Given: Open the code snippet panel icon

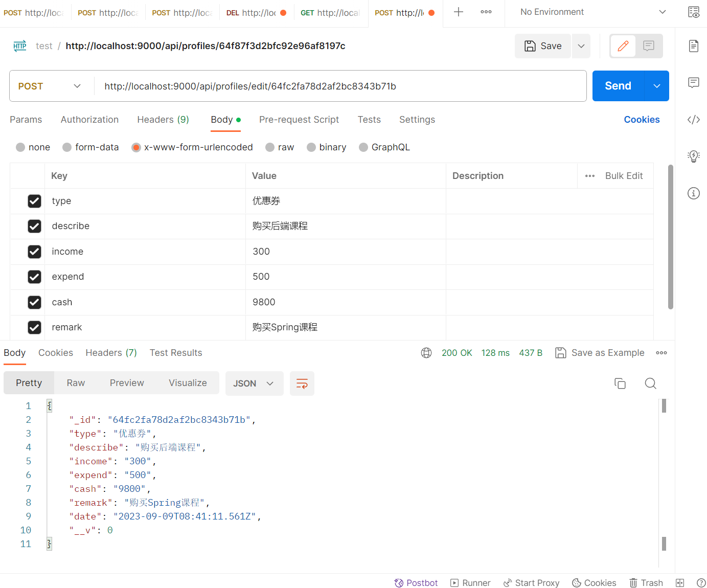Looking at the screenshot, I should click(693, 120).
